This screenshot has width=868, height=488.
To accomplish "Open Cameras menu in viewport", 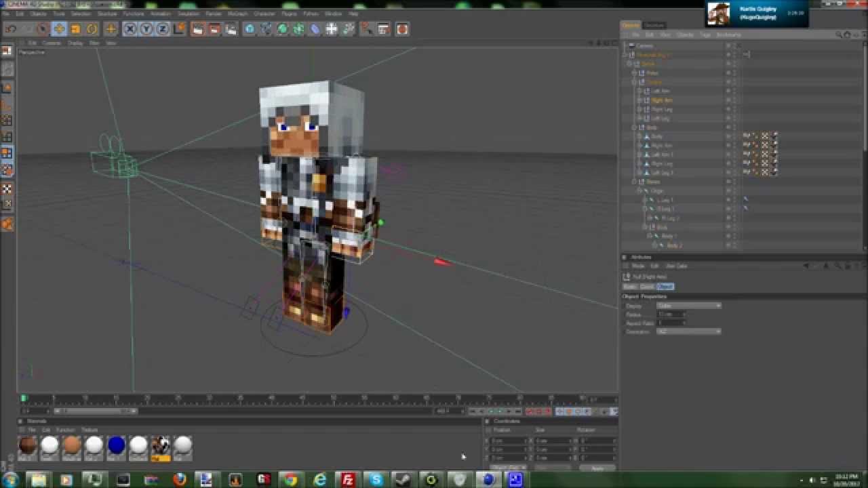I will tap(52, 43).
